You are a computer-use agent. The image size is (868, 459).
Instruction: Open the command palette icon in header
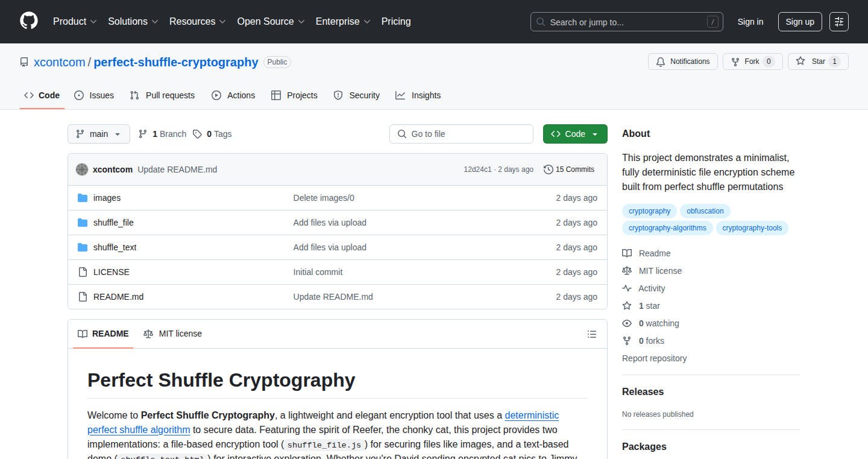point(838,22)
